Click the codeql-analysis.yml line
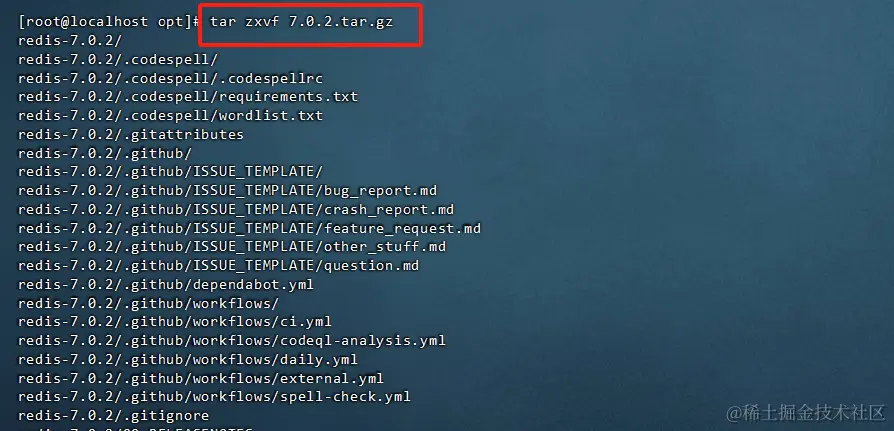 (x=232, y=341)
